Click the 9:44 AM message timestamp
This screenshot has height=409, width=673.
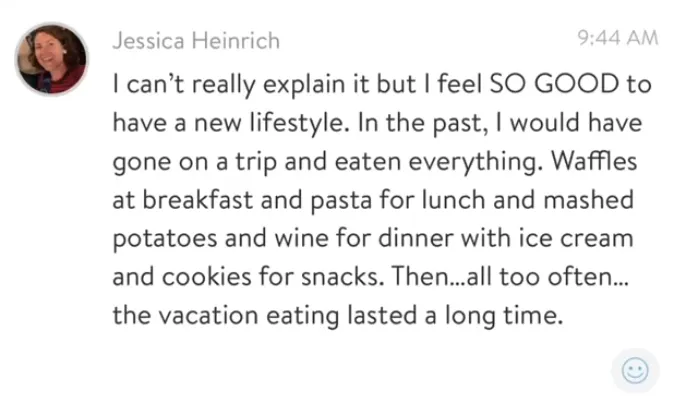click(618, 38)
